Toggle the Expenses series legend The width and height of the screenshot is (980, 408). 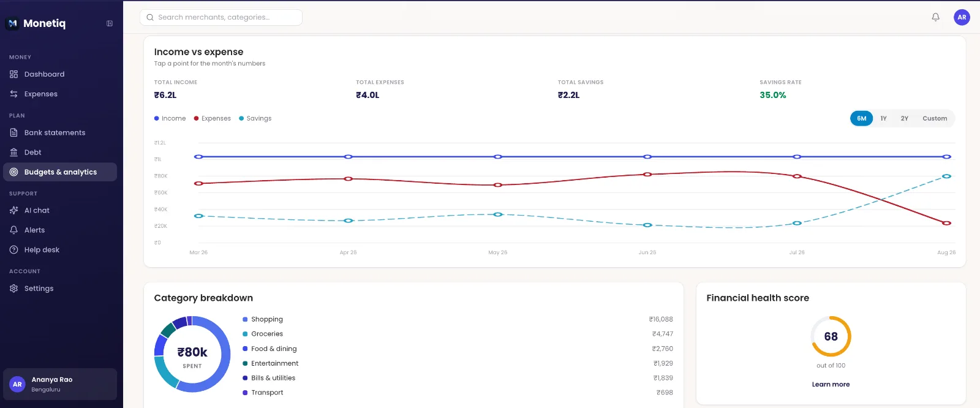212,118
